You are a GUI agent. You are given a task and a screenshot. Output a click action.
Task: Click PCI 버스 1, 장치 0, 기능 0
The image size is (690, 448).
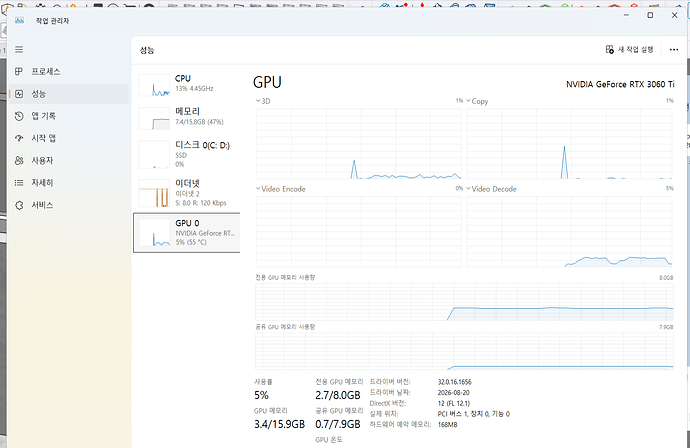click(473, 414)
